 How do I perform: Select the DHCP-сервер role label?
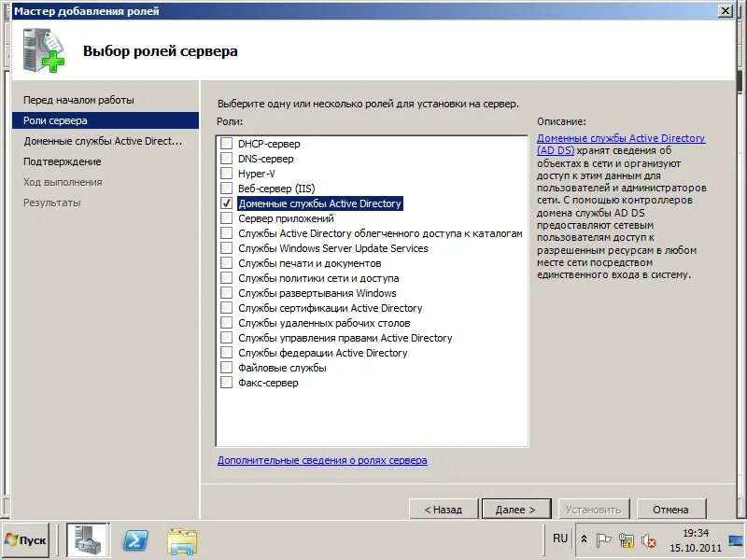[x=269, y=144]
